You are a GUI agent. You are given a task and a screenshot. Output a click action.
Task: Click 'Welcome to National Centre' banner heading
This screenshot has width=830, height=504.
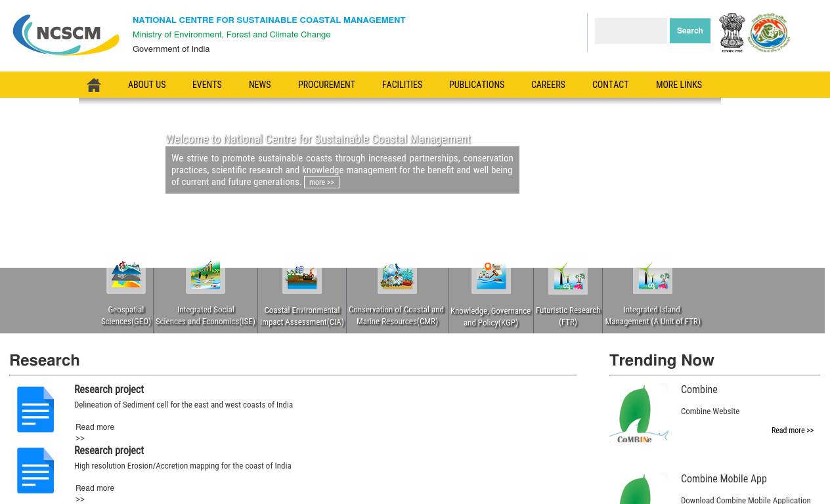(x=318, y=139)
